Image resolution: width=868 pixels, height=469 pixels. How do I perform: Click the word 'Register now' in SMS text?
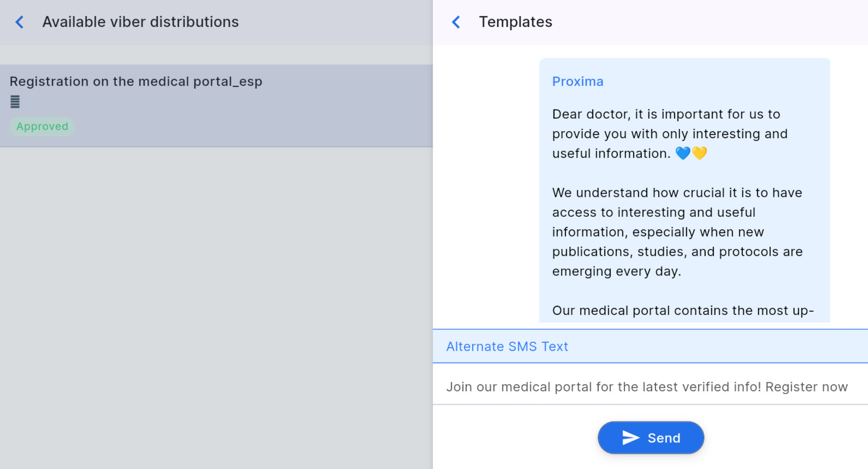pos(806,387)
